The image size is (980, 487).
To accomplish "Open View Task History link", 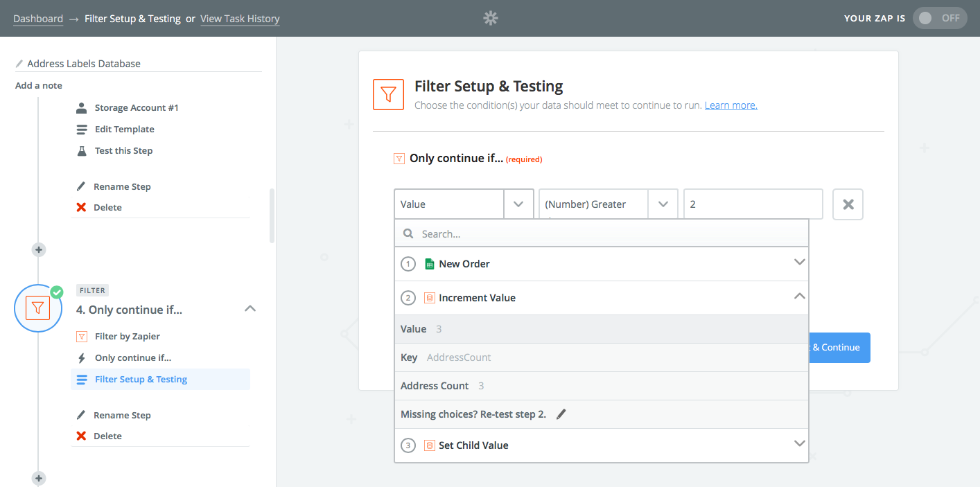I will [240, 19].
